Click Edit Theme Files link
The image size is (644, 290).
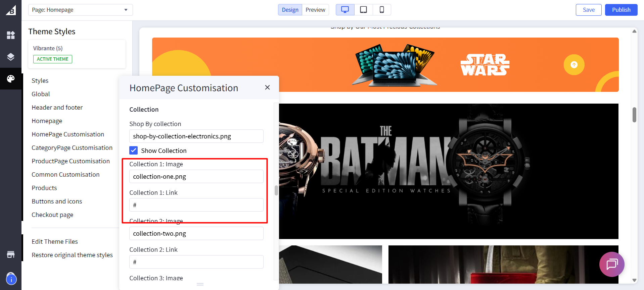pos(55,241)
